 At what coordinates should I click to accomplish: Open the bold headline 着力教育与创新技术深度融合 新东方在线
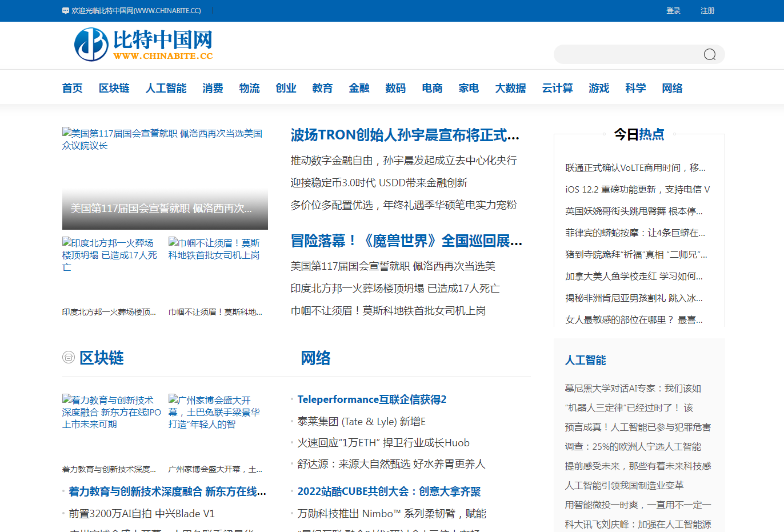point(167,491)
